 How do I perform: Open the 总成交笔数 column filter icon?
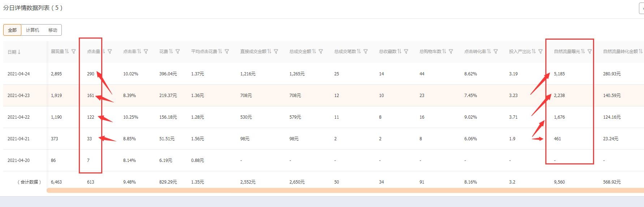click(366, 52)
